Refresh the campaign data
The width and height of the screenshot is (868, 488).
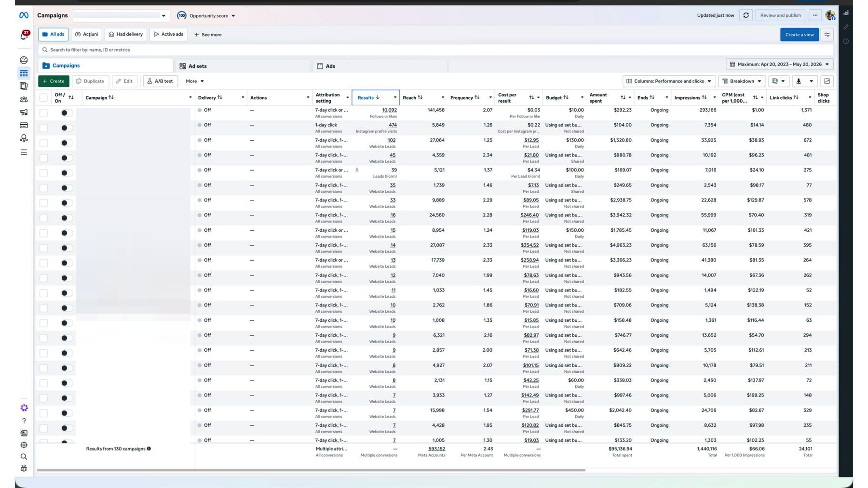pos(746,15)
